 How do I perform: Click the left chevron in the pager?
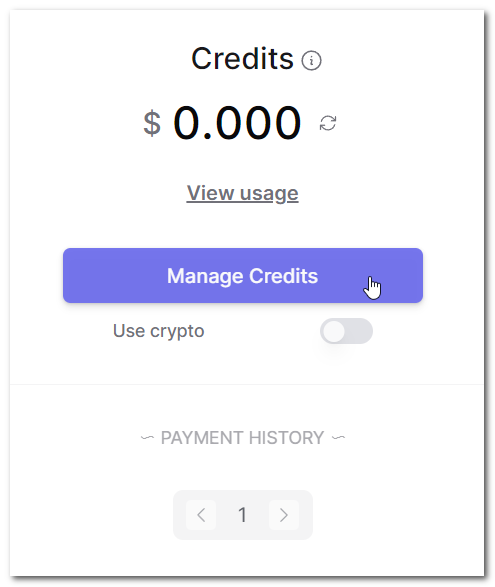pyautogui.click(x=201, y=515)
